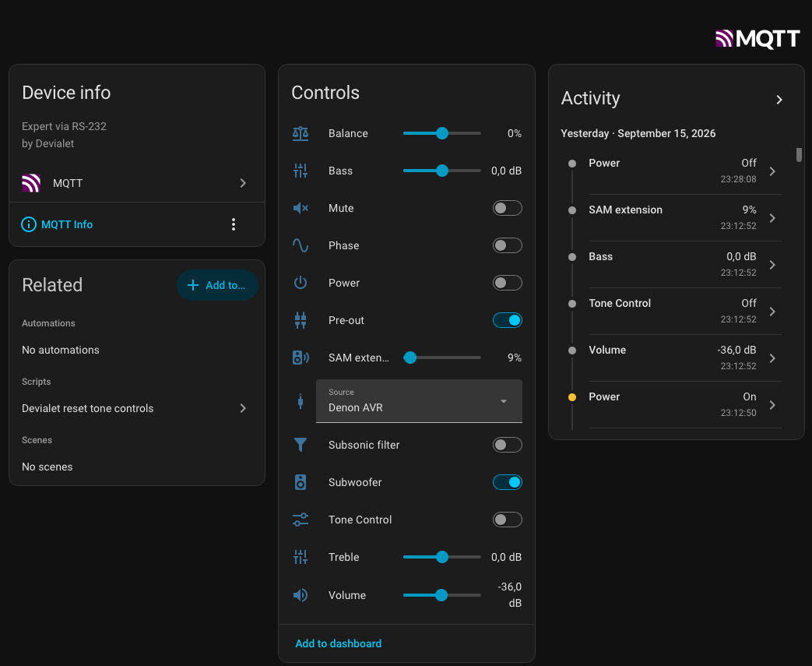Turn off the Pre-out switch

[507, 320]
